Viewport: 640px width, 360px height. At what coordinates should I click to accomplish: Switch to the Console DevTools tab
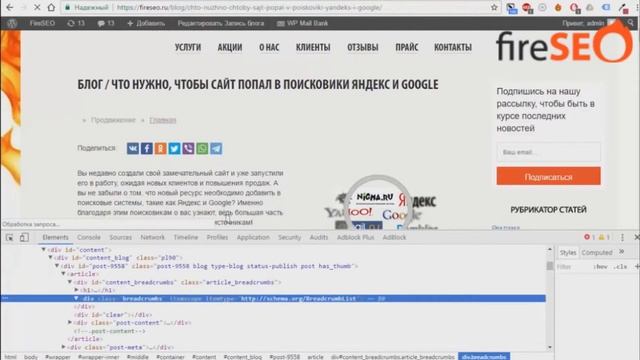tap(89, 237)
